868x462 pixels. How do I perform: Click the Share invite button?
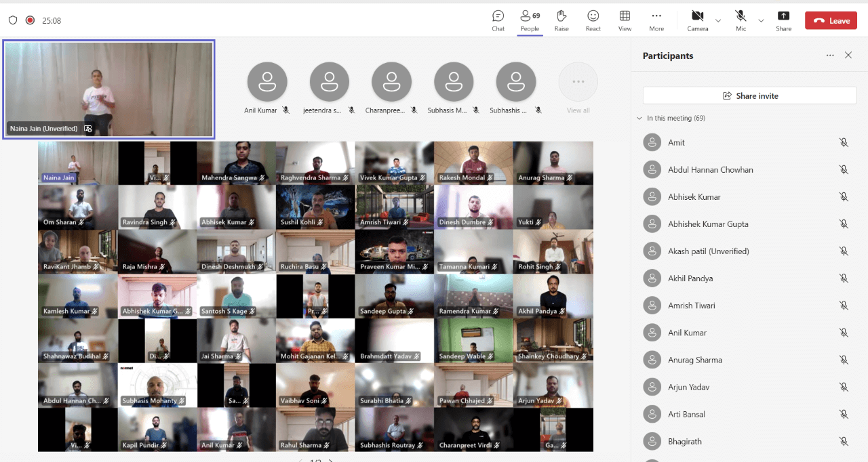749,96
